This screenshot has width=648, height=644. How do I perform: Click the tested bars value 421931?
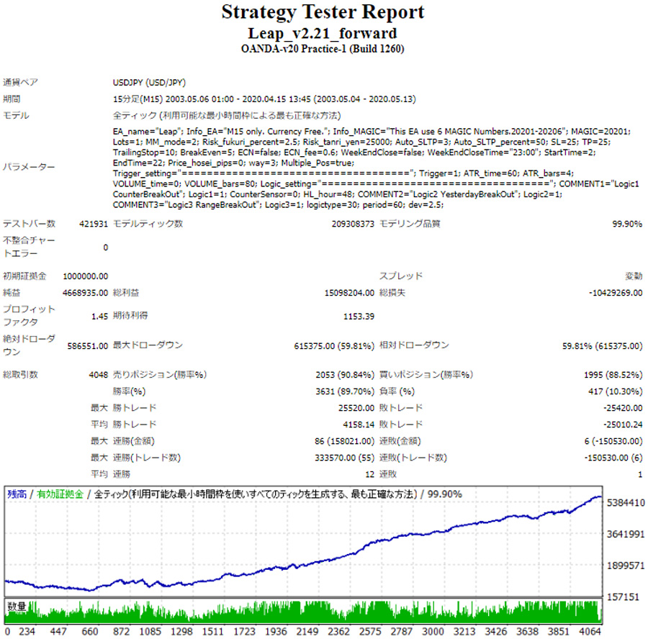point(94,224)
